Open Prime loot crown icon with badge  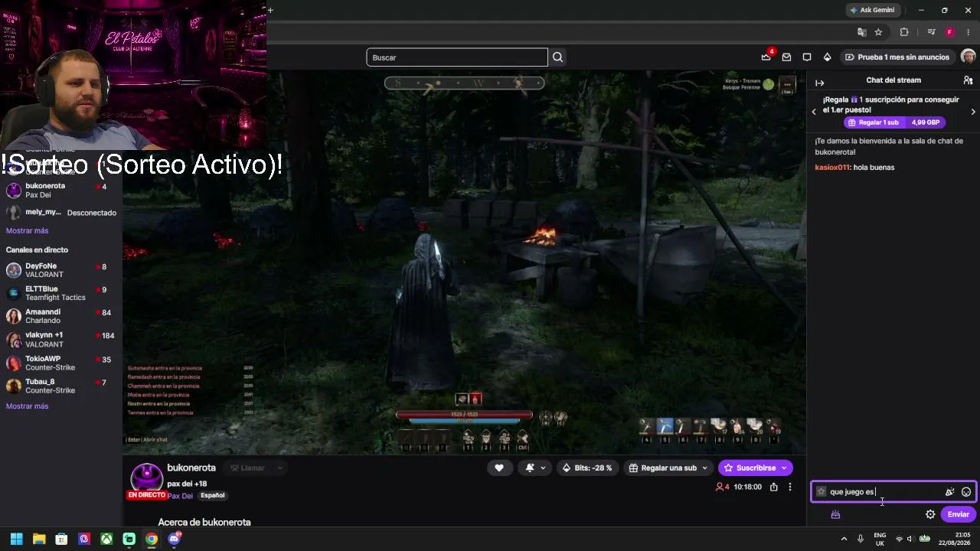(766, 57)
